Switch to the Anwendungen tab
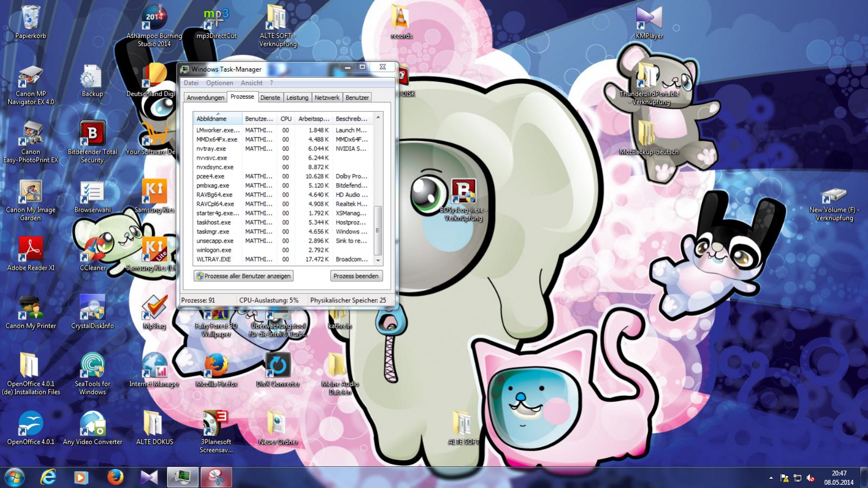Screen dimensions: 868x488 [x=205, y=98]
